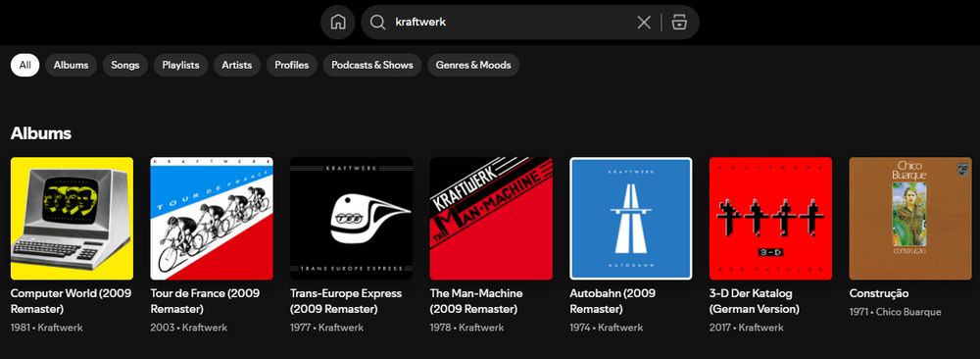This screenshot has width=980, height=359.
Task: Open The Man-Machine album cover
Action: 491,219
